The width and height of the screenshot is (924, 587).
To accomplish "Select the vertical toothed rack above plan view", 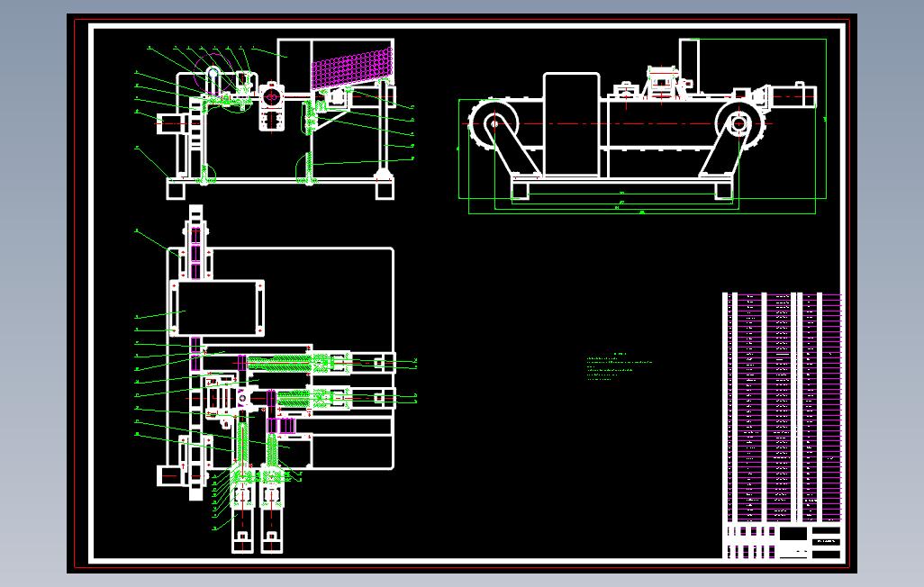I will coord(195,243).
